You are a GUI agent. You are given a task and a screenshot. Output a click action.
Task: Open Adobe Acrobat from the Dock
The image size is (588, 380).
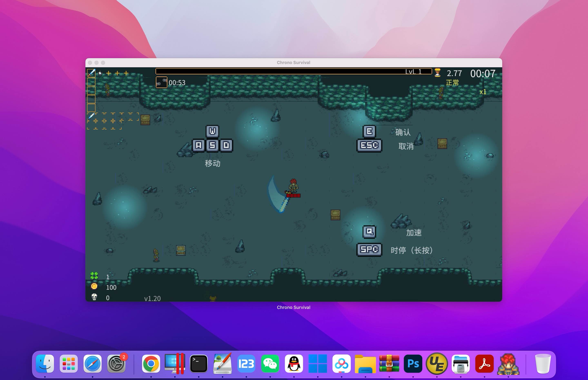coord(484,364)
